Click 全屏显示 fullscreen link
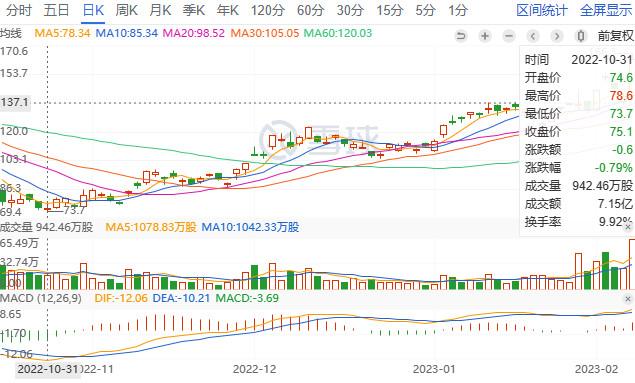Viewport: 635px width, 383px height. 606,10
